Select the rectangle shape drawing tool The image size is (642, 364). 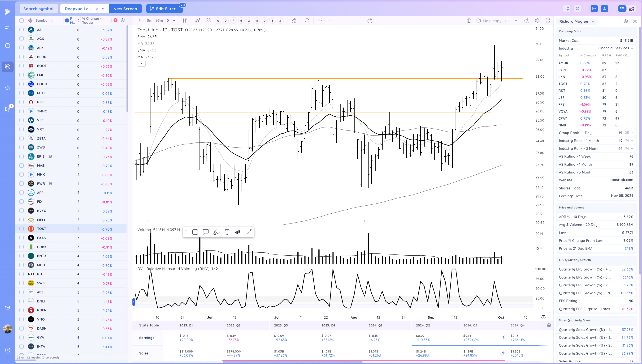coord(195,232)
